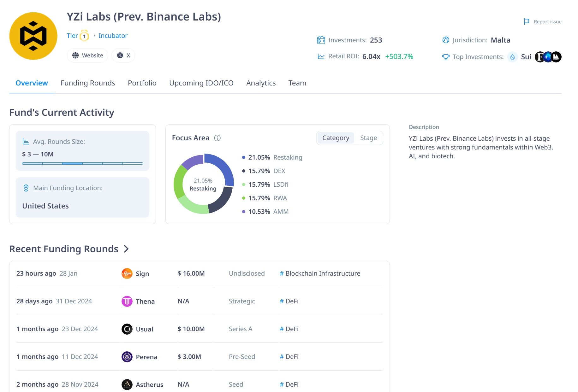Click the Usual project logo
The height and width of the screenshot is (392, 578).
(x=127, y=329)
